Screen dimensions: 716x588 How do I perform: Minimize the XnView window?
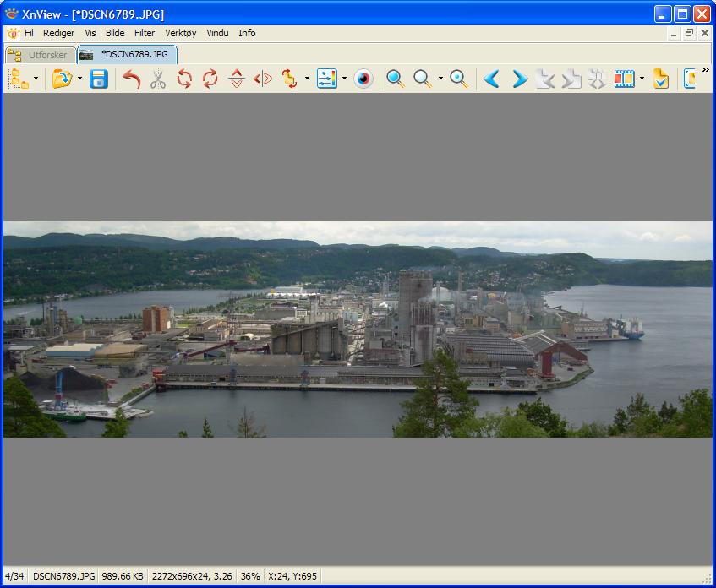(663, 14)
